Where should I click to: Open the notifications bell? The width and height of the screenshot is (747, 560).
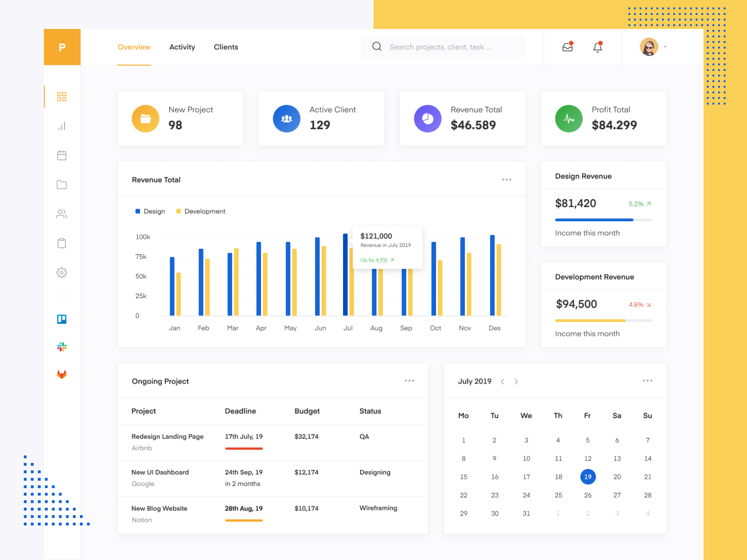click(x=598, y=47)
